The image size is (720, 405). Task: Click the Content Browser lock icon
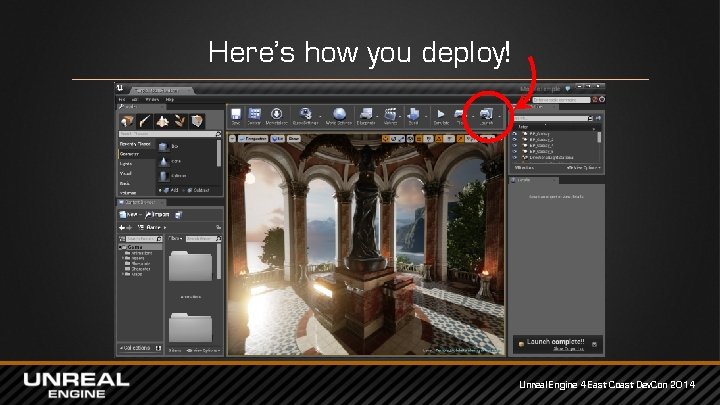[x=219, y=227]
